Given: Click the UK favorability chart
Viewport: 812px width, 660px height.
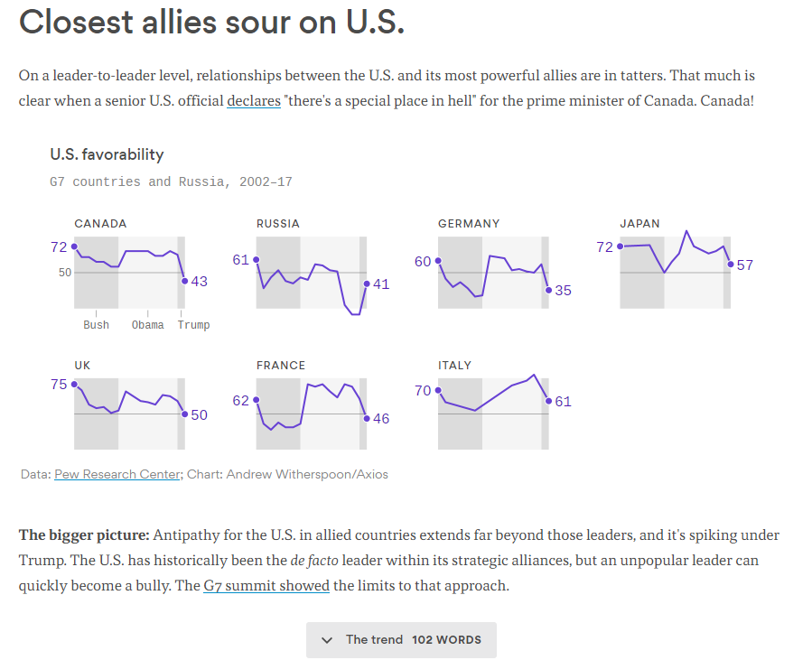Looking at the screenshot, I should 130,414.
